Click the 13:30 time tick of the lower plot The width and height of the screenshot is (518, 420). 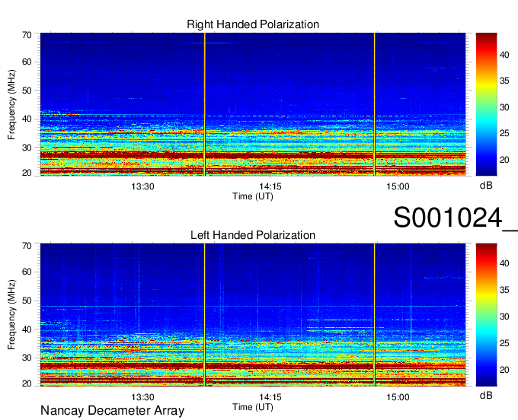142,397
